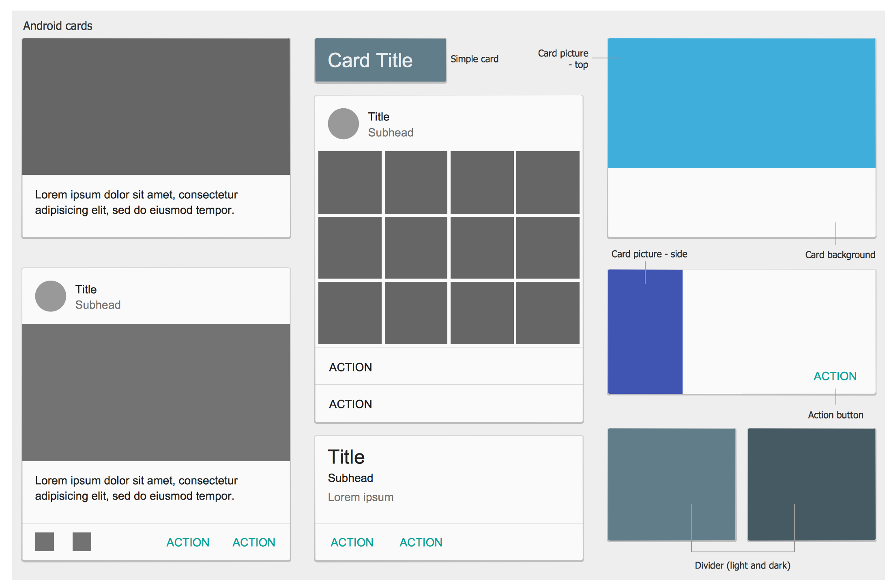Click the Card Title simple card
The height and width of the screenshot is (588, 889).
click(380, 60)
